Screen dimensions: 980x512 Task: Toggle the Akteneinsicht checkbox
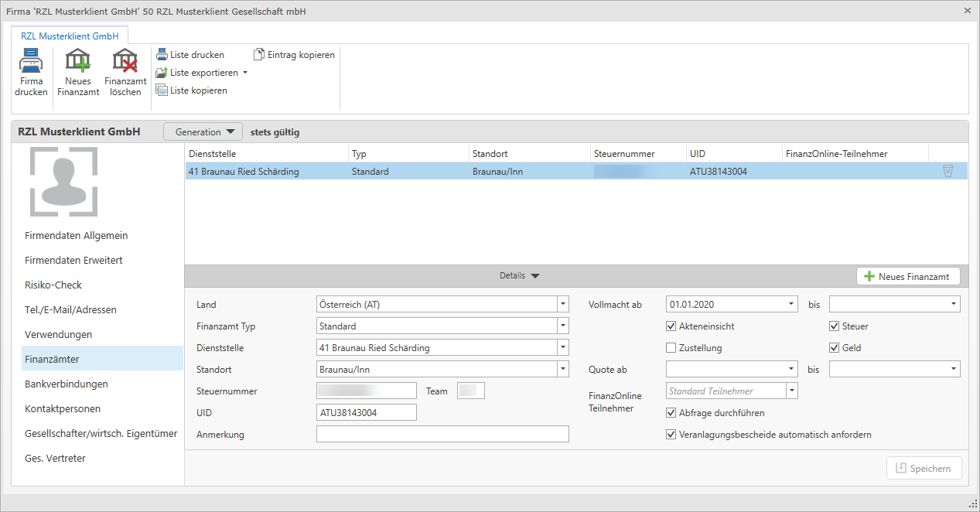point(671,326)
